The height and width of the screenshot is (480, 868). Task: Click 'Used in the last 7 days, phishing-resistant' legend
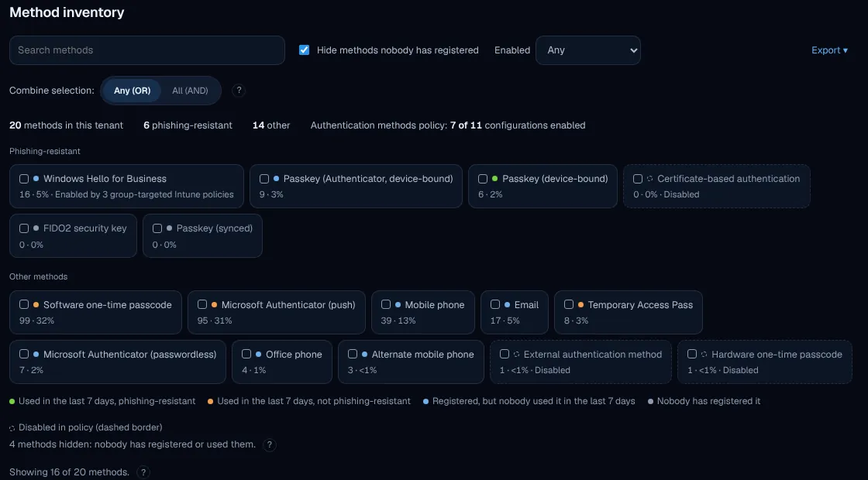coord(107,401)
